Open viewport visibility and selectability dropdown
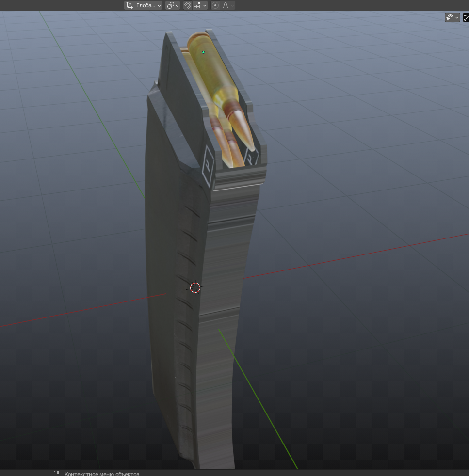469x476 pixels. click(x=453, y=17)
